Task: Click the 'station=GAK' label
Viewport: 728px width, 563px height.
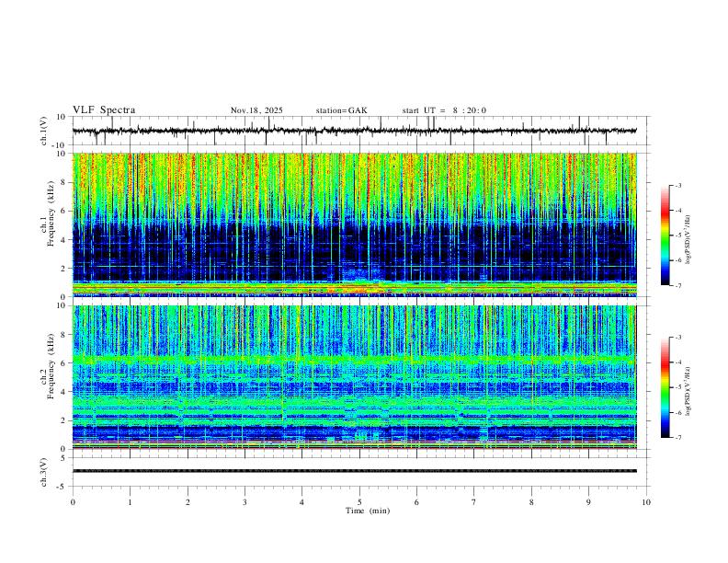Action: click(341, 110)
